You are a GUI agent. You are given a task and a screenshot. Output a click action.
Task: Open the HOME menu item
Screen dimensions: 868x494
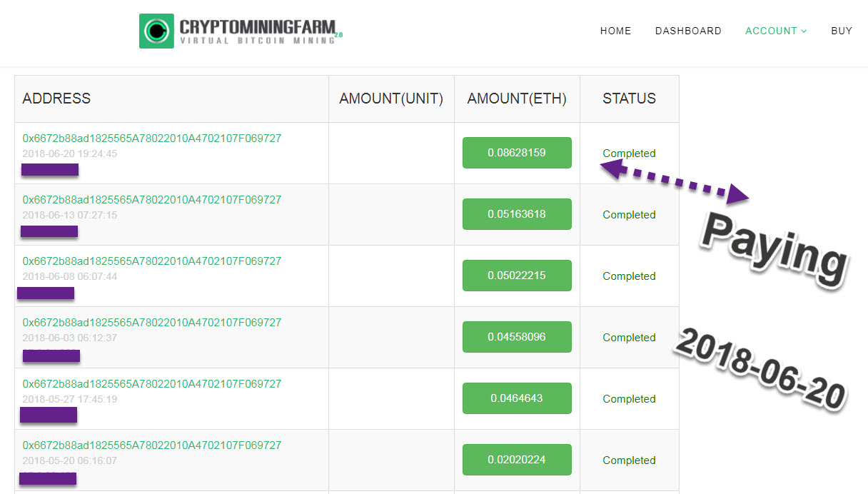(x=615, y=31)
